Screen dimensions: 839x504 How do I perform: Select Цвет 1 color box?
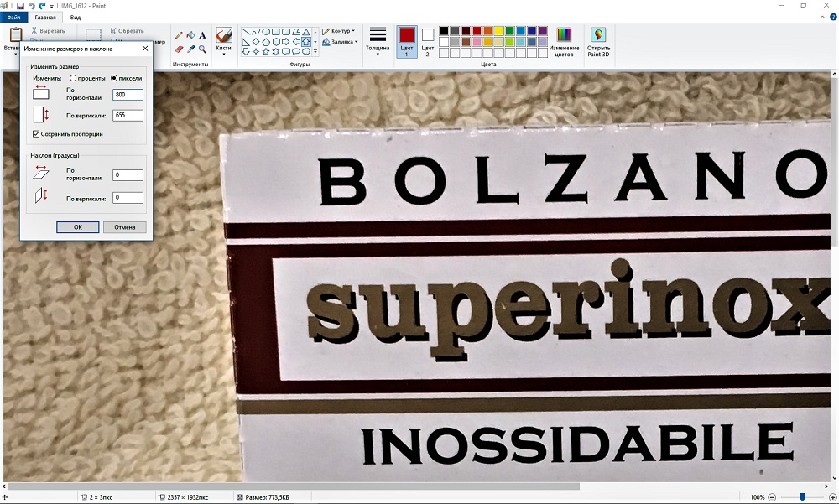tap(407, 42)
